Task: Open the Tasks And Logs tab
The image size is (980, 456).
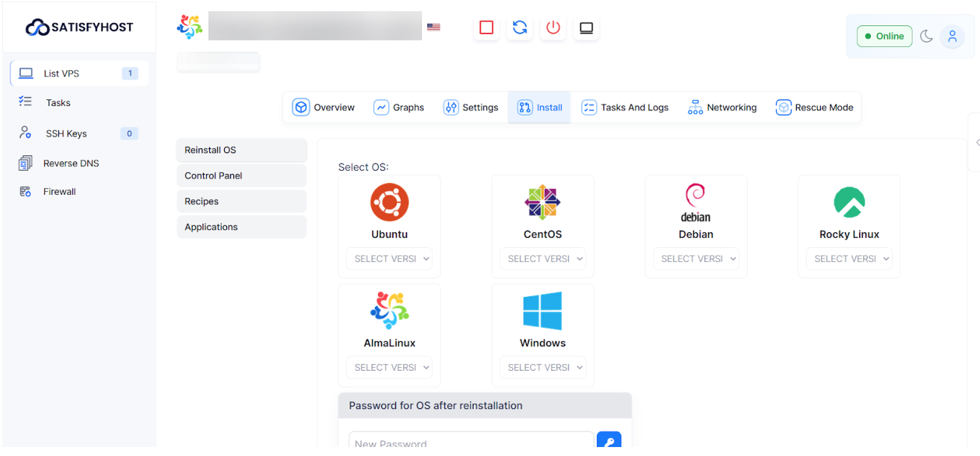Action: (x=625, y=107)
